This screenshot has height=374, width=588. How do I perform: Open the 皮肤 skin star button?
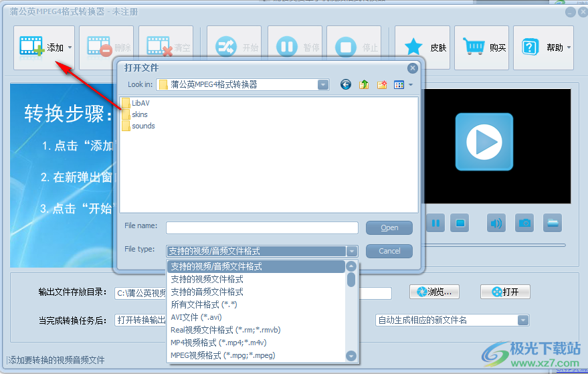[422, 48]
